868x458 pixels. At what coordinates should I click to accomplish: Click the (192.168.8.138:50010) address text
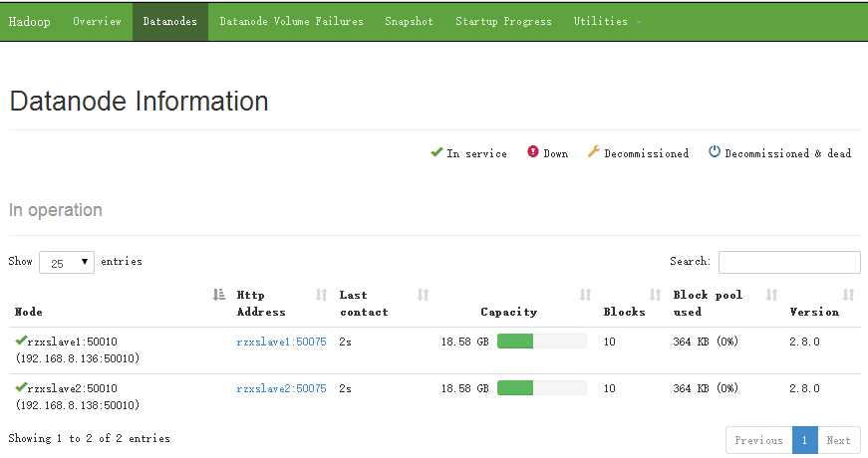click(x=78, y=405)
